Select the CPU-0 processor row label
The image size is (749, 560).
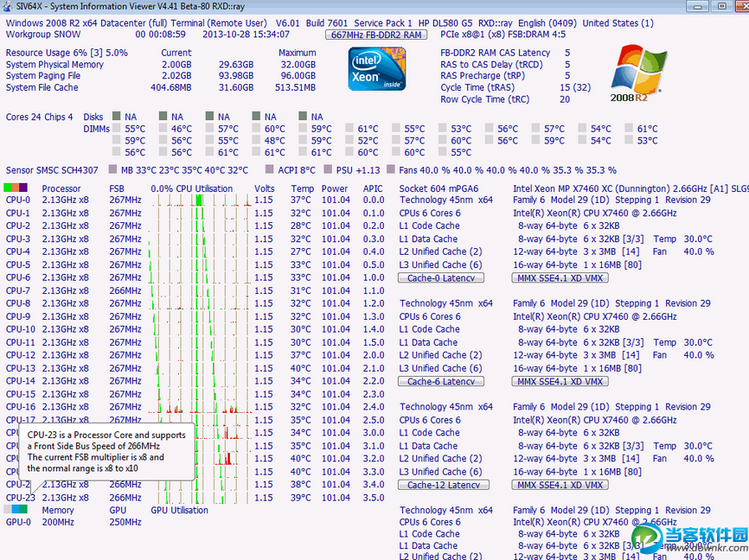point(18,200)
